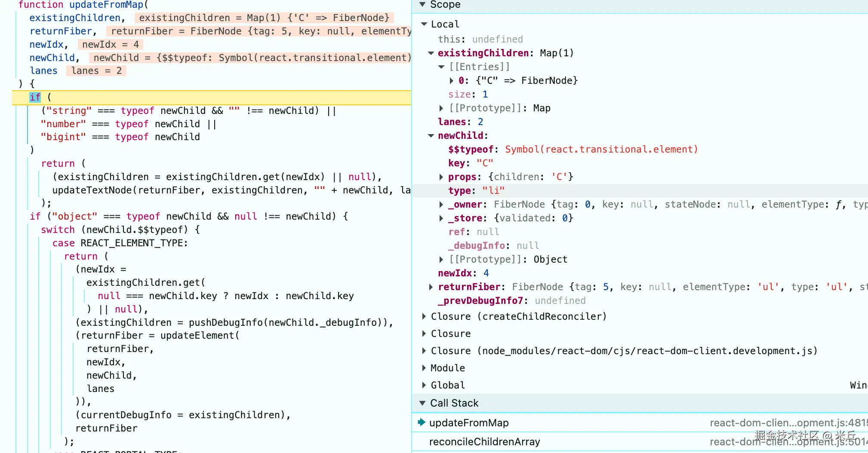Click the "string" literal in the code

tap(69, 110)
